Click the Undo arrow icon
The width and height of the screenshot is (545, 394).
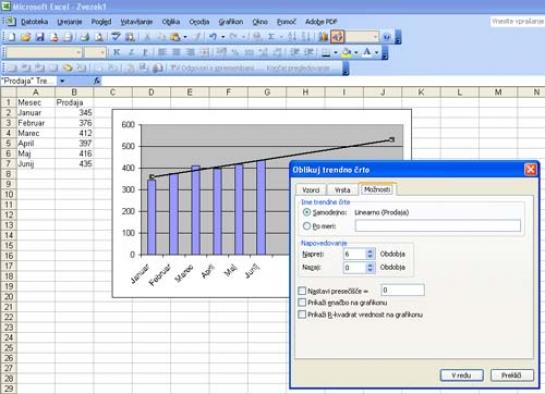213,36
